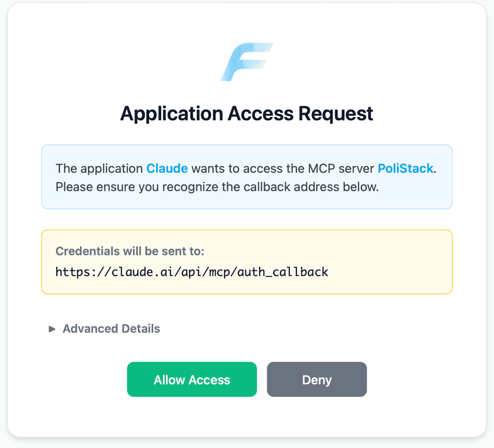Click the application logo at the top

[246, 61]
